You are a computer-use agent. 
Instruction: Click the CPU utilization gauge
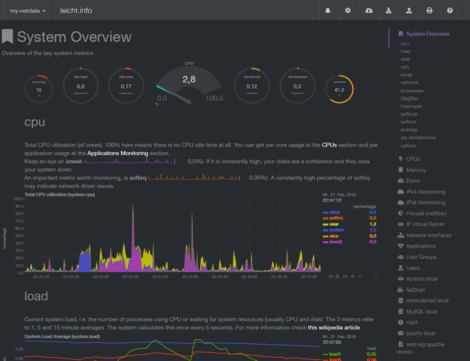point(189,83)
